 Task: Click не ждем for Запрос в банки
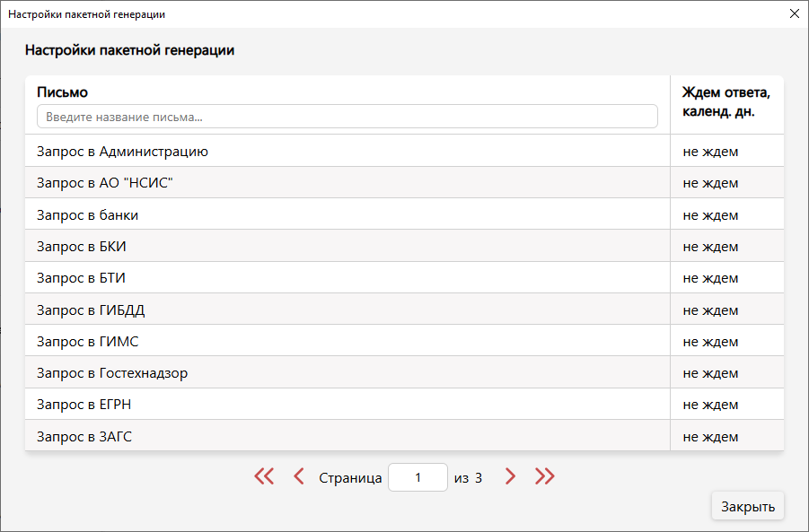[x=710, y=215]
